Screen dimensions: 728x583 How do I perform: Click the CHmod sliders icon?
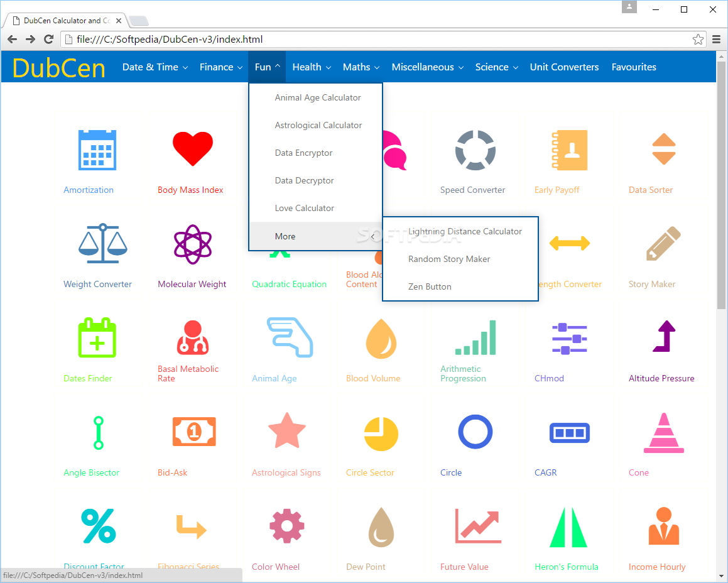point(569,339)
